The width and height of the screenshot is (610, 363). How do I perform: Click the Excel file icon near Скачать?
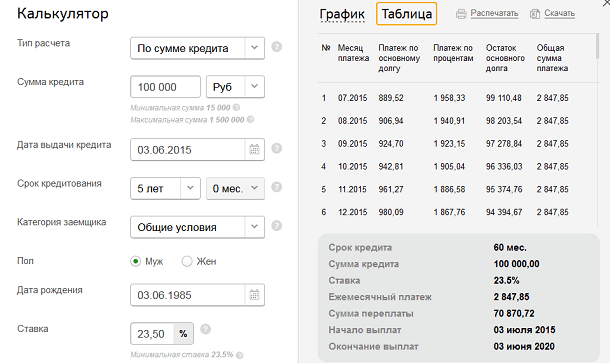click(x=535, y=14)
